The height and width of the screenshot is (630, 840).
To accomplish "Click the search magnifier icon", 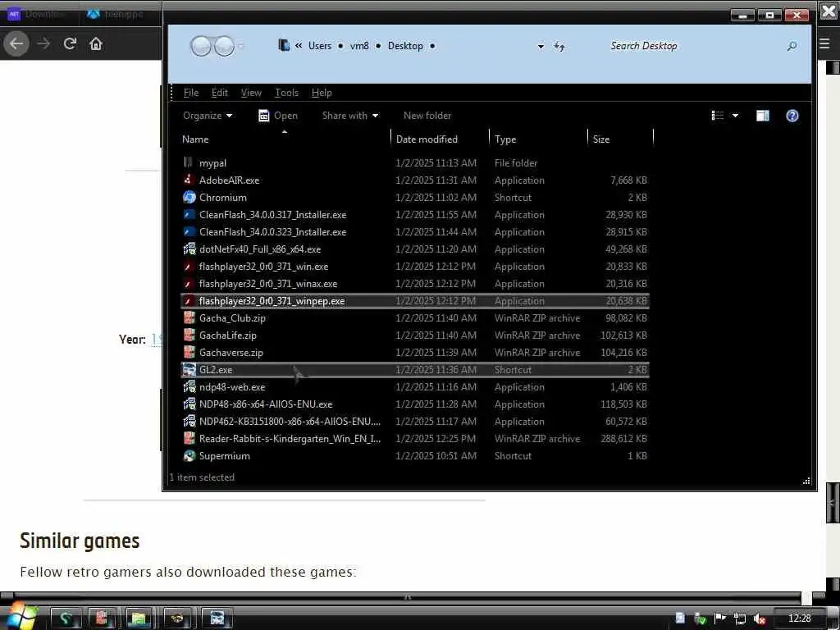I will 792,46.
